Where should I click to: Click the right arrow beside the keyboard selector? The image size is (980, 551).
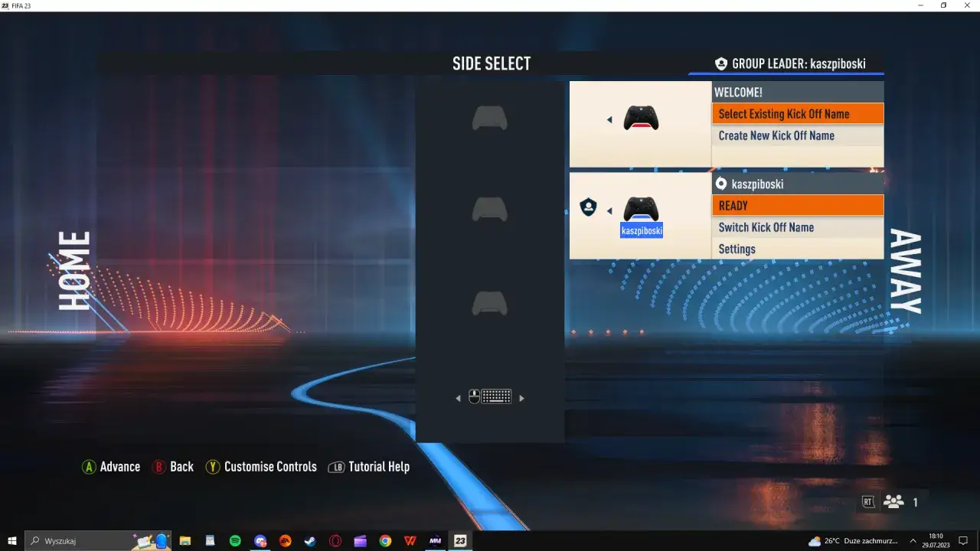click(522, 396)
